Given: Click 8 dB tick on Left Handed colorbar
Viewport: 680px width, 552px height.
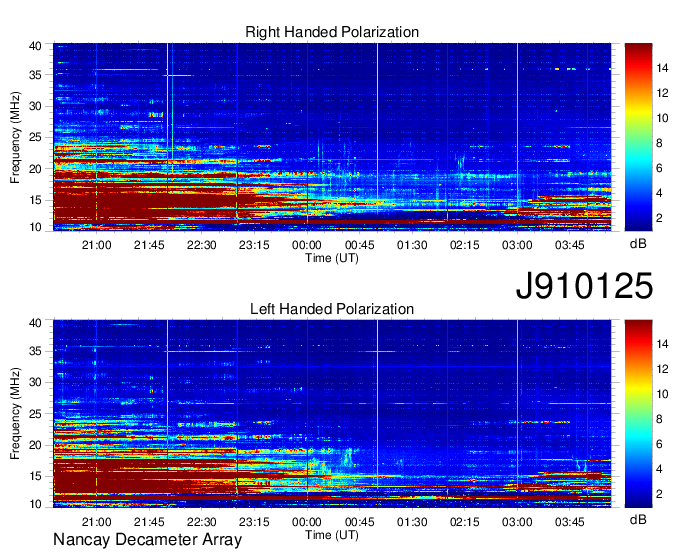Looking at the screenshot, I should click(x=659, y=419).
